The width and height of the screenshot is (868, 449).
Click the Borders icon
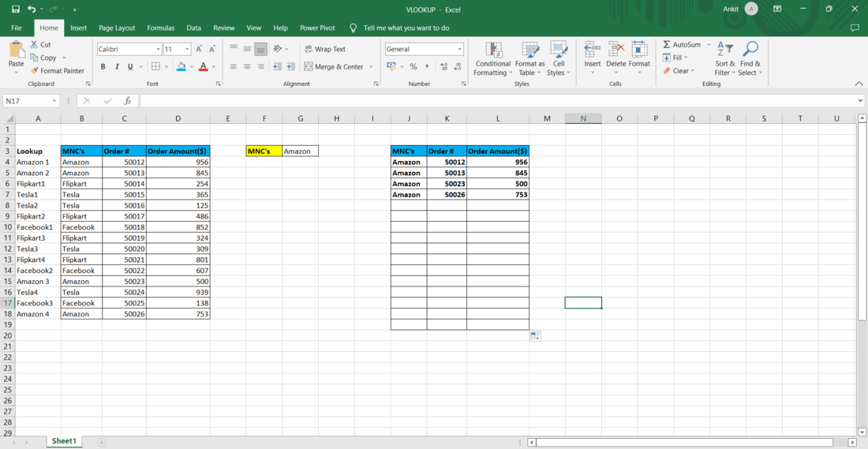pos(155,66)
